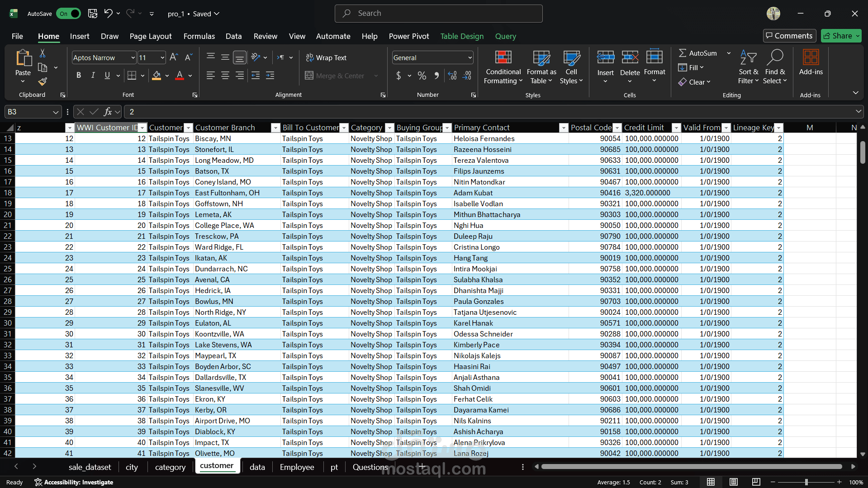Screen dimensions: 868x488
Task: Click Decrease Decimal icon
Action: click(467, 76)
